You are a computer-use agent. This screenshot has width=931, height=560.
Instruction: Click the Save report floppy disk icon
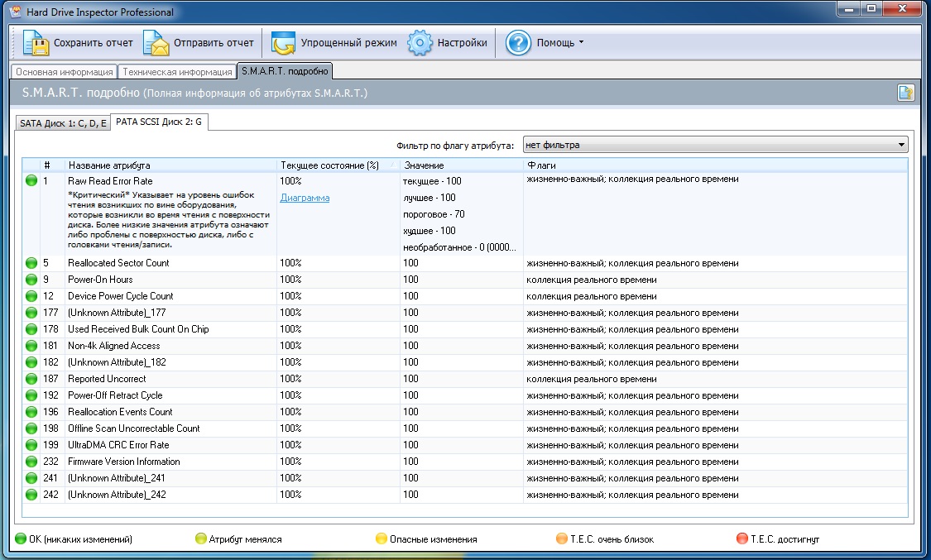pyautogui.click(x=36, y=43)
